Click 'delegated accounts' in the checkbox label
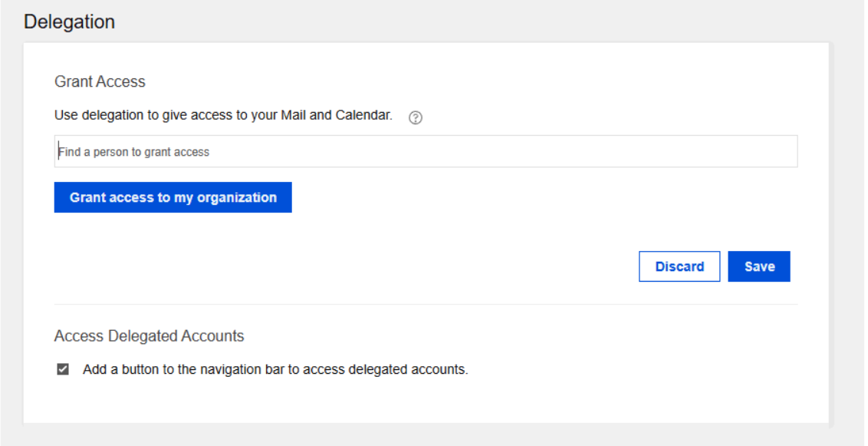 coord(407,369)
